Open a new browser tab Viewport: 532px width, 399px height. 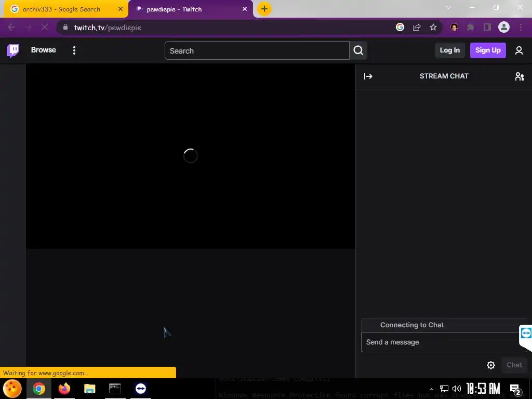pos(264,9)
